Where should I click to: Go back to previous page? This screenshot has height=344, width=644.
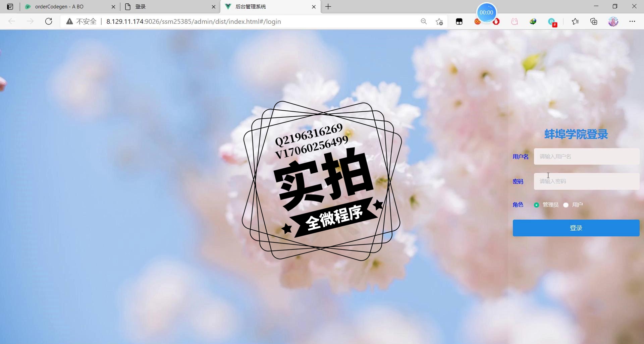[x=12, y=21]
